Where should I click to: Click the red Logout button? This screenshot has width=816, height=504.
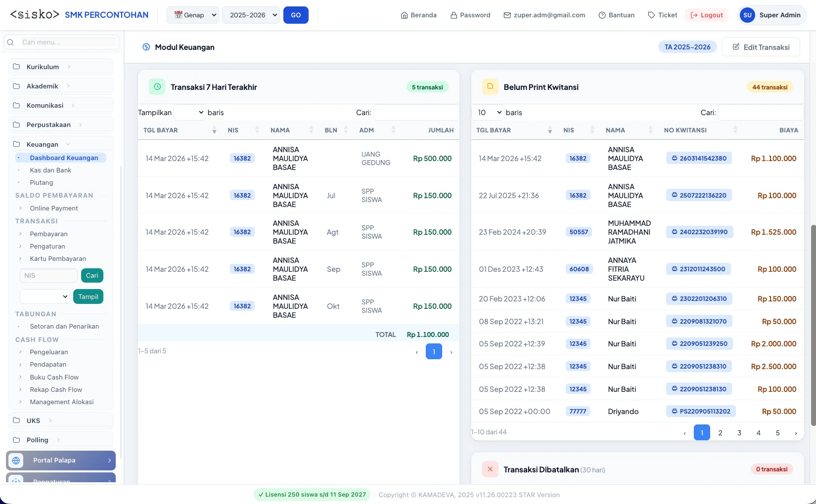[x=707, y=15]
